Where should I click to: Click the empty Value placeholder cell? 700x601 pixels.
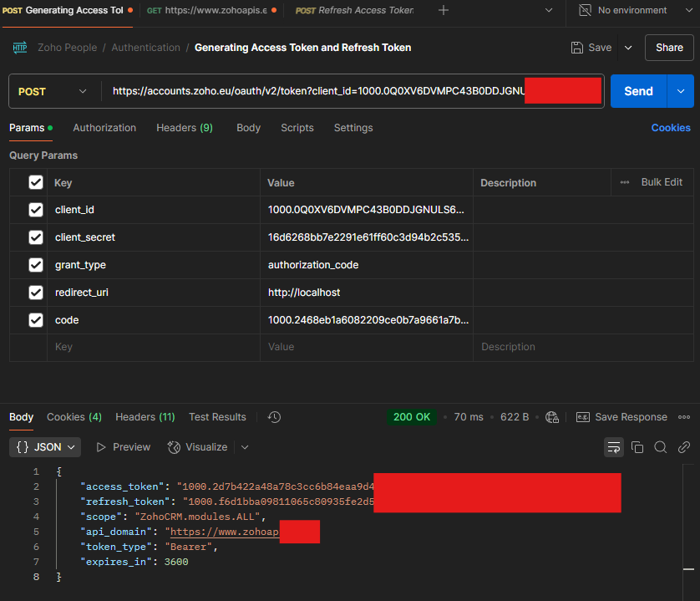click(x=367, y=347)
